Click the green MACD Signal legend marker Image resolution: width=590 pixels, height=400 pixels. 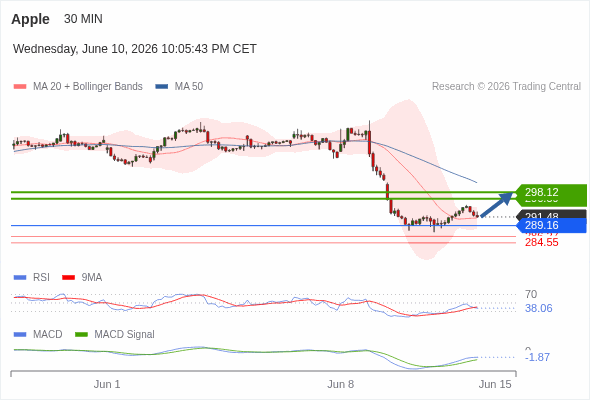point(81,335)
